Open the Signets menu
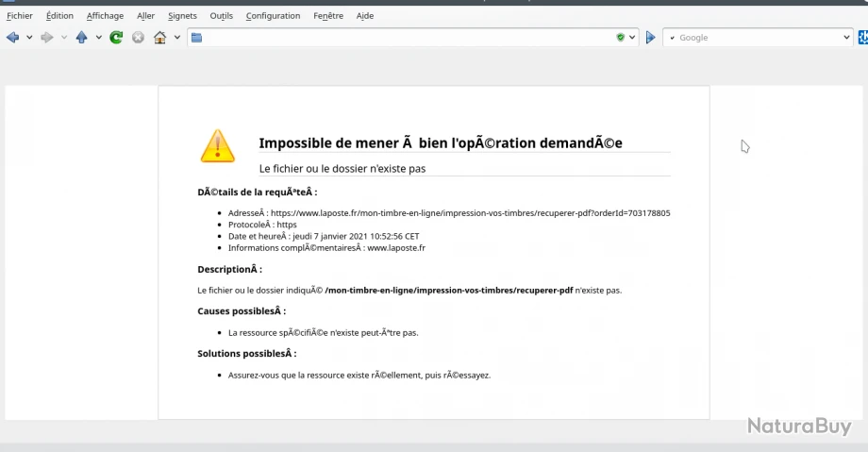 coord(182,16)
